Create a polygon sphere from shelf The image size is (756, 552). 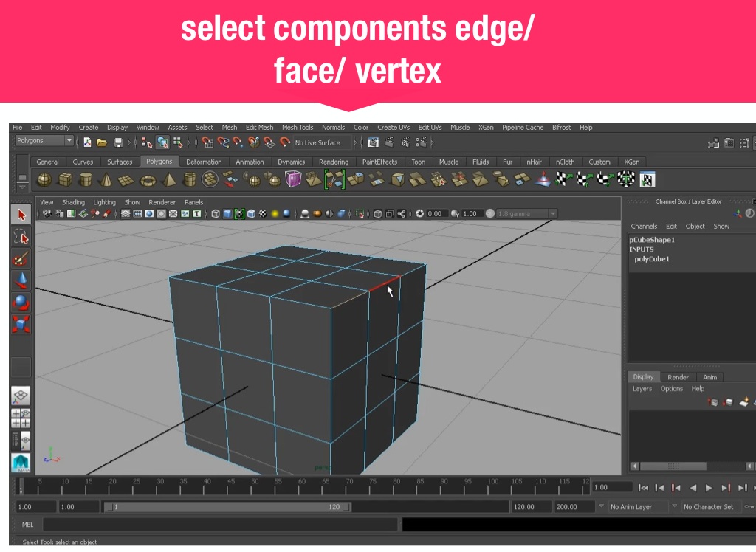pos(44,179)
